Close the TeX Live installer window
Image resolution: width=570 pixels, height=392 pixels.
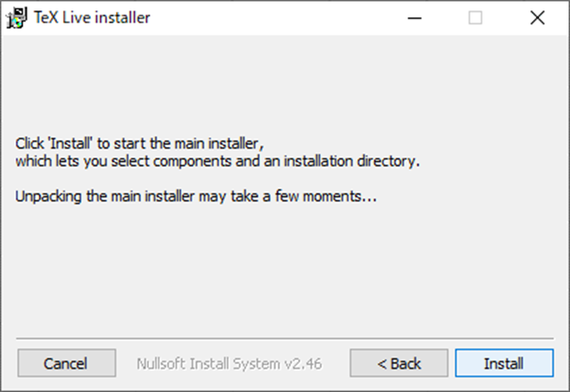click(537, 17)
